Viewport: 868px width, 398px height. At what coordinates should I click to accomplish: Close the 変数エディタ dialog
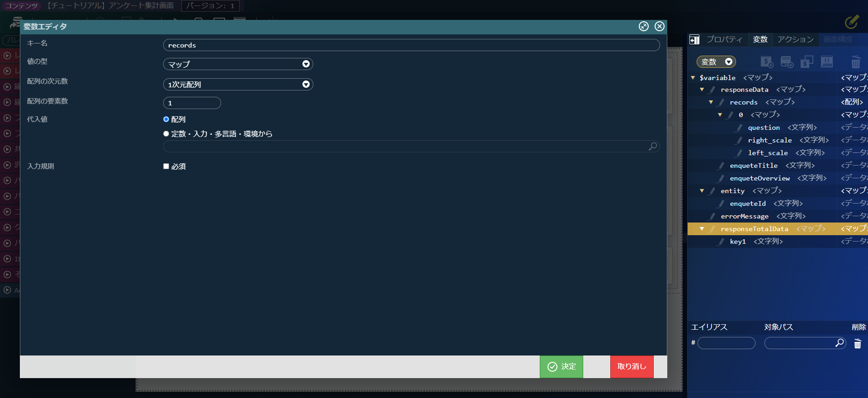[660, 26]
